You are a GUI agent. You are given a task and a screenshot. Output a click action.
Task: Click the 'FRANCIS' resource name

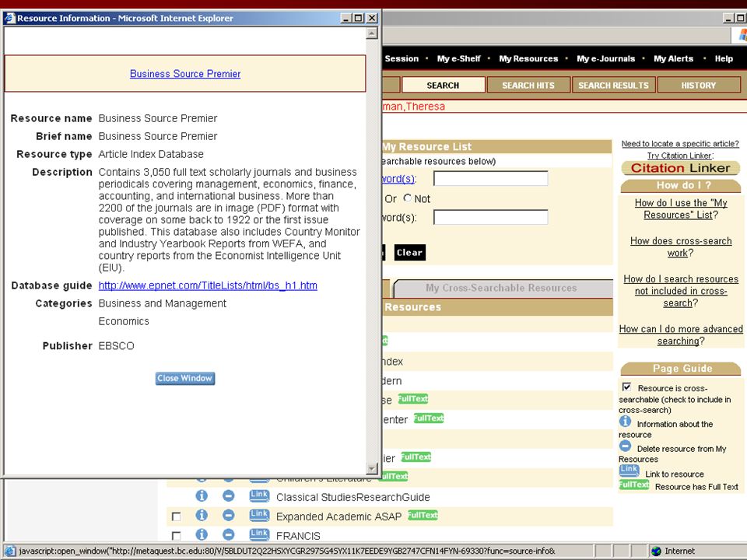pyautogui.click(x=298, y=536)
